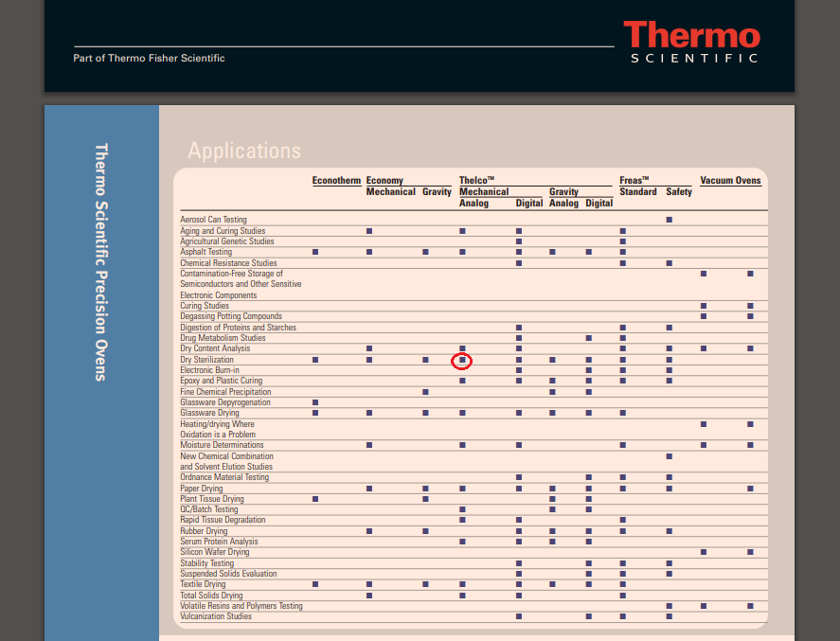Click the Glassware Depyrogenation Econotherm square marker
The image size is (840, 641).
click(x=315, y=402)
